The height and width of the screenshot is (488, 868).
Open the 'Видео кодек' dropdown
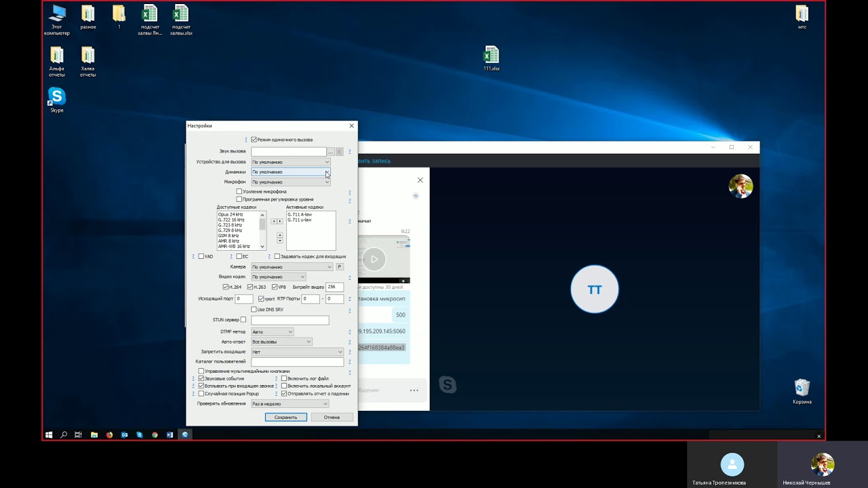[278, 277]
